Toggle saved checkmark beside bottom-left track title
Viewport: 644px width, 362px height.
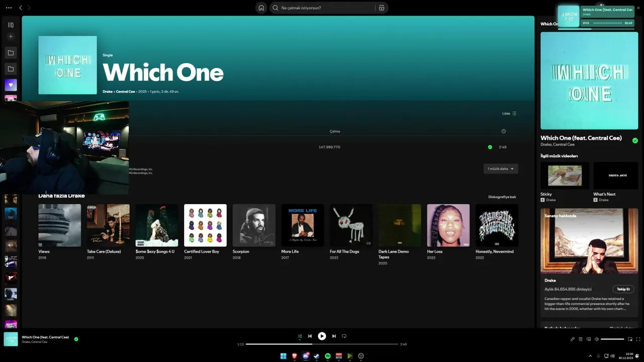click(x=76, y=339)
